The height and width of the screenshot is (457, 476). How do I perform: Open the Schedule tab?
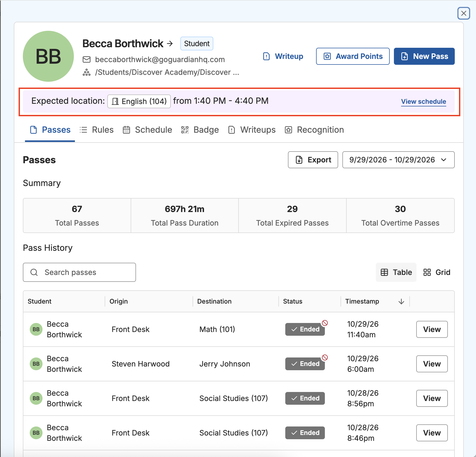(147, 130)
